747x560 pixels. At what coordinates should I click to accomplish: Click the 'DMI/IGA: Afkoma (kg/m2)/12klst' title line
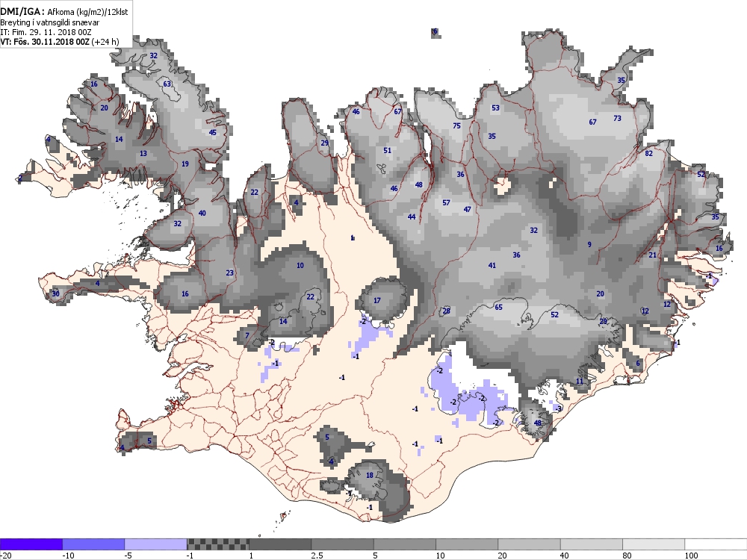tap(63, 10)
